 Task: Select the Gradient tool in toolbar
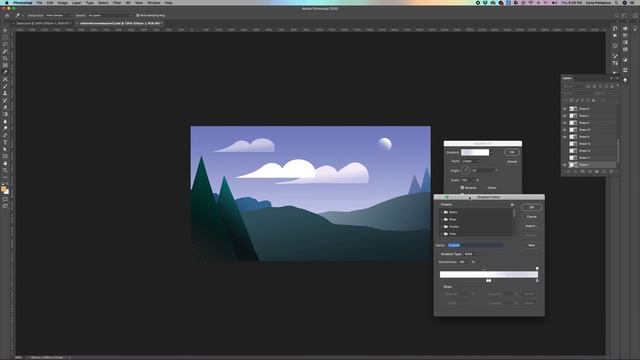pos(5,114)
